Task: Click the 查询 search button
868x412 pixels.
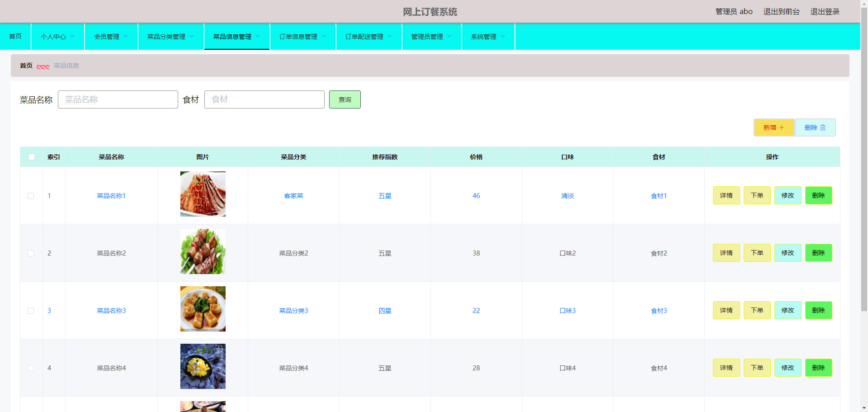Action: (345, 99)
